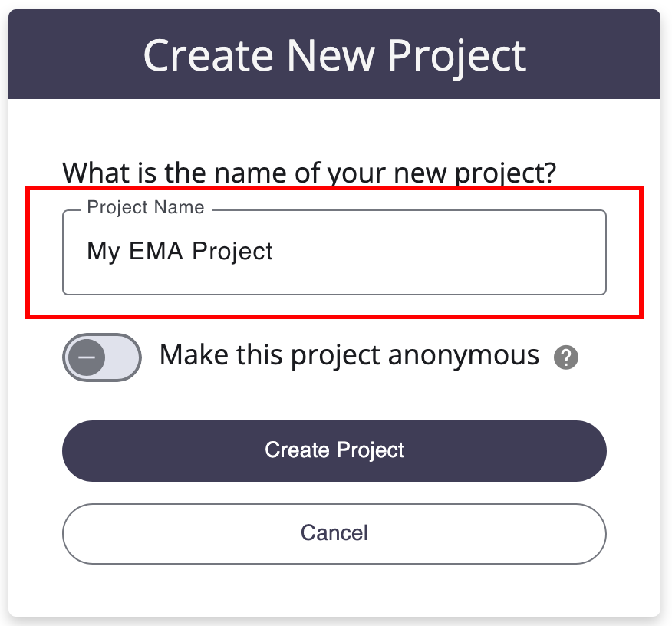
Task: Click the word 'anonymous' in toggle label
Action: [463, 357]
